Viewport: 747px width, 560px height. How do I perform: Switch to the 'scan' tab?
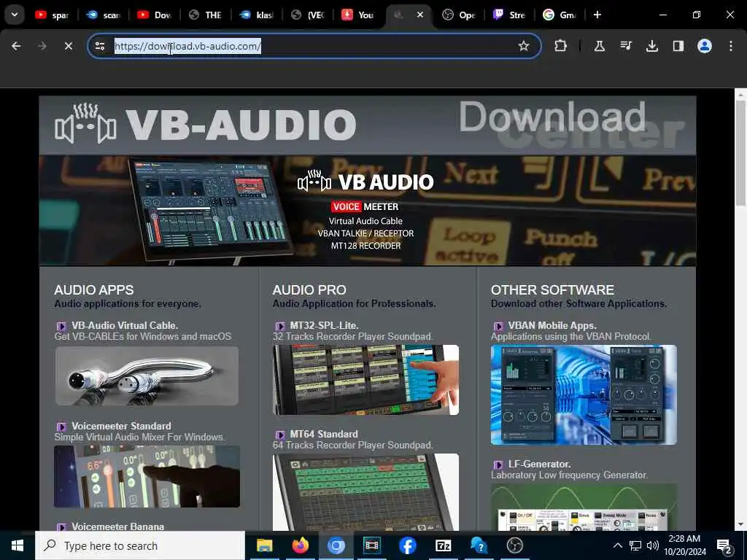tap(104, 15)
